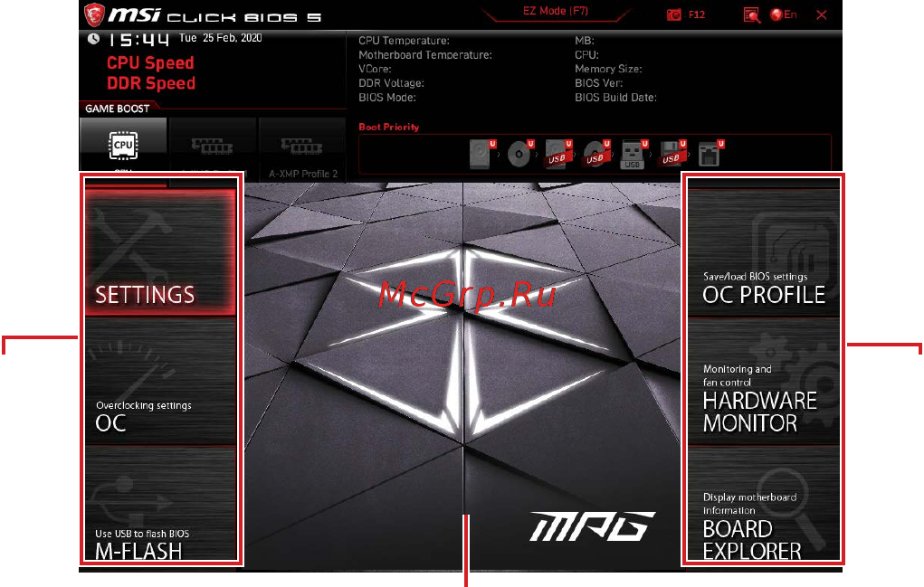Select the USB key boot device icon
The width and height of the screenshot is (924, 587).
point(633,155)
